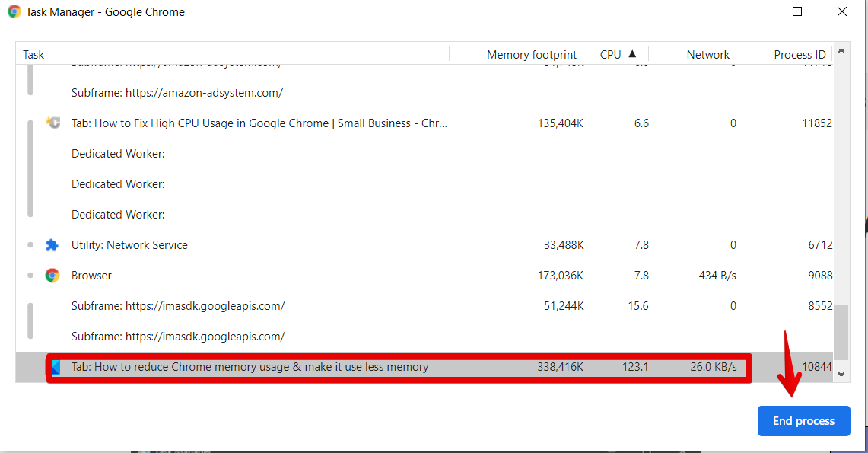
Task: Click memory value 173,036K
Action: tap(560, 276)
